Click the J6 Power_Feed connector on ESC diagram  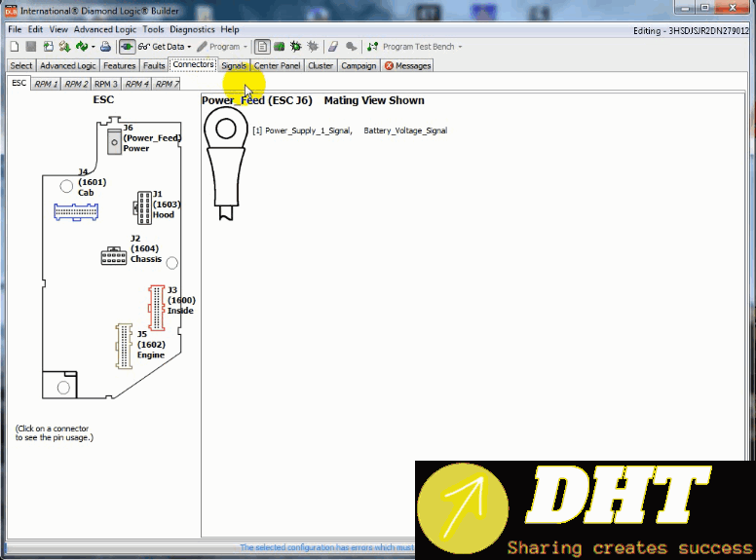pyautogui.click(x=114, y=141)
